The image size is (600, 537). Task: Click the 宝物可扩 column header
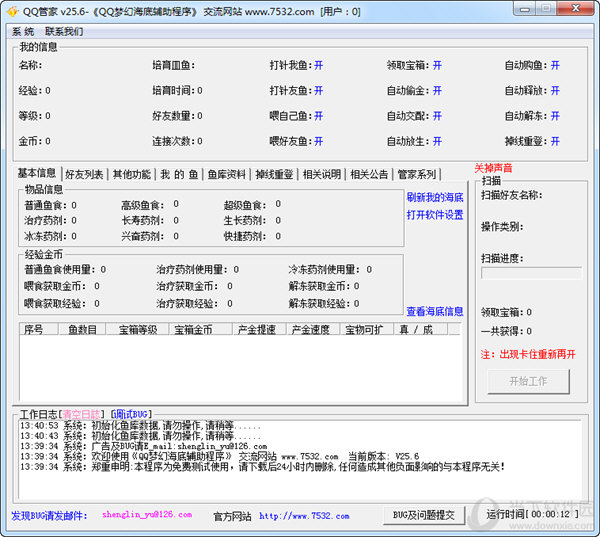367,330
